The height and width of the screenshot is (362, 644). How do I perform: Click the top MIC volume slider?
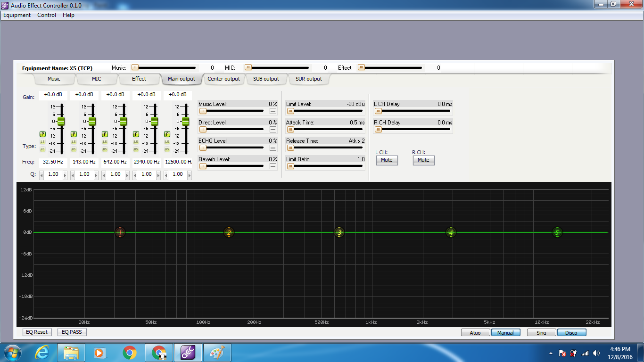tap(277, 68)
